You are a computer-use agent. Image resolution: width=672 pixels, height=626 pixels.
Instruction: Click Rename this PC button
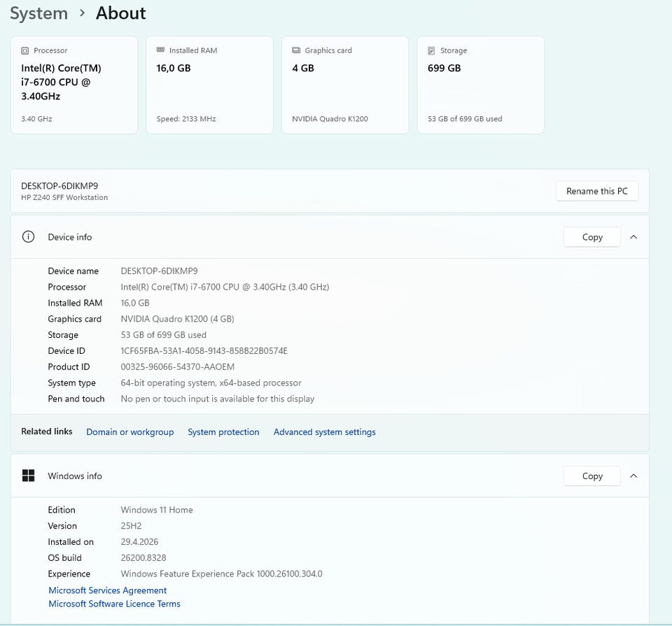[x=596, y=191]
